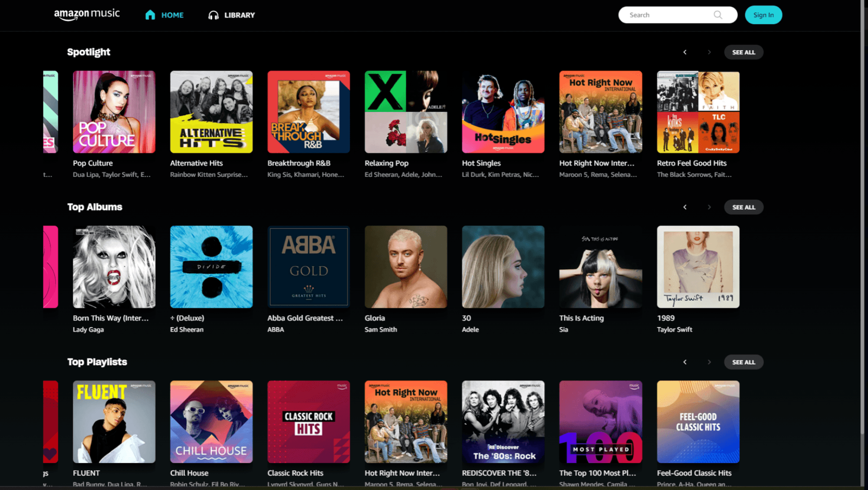Click artist name Taylor Swift
The width and height of the screenshot is (868, 490).
tap(674, 330)
